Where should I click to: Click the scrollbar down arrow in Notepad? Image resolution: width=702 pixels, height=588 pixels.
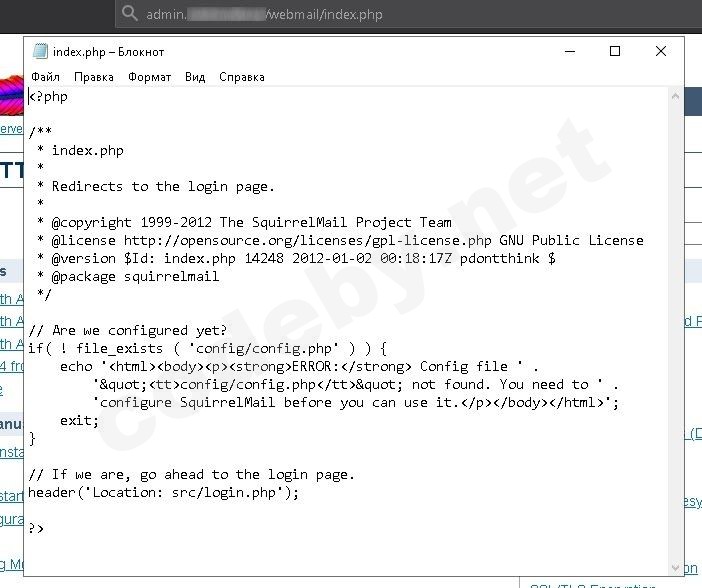676,568
